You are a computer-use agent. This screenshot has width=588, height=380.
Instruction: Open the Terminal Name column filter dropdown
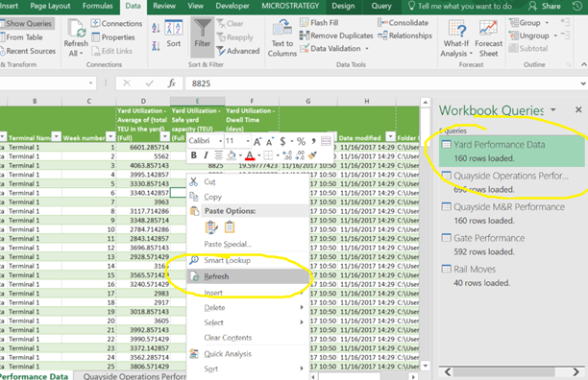56,136
